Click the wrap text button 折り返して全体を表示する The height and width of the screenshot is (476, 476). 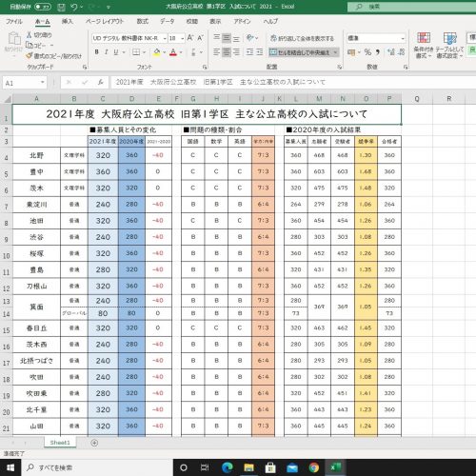tap(302, 38)
